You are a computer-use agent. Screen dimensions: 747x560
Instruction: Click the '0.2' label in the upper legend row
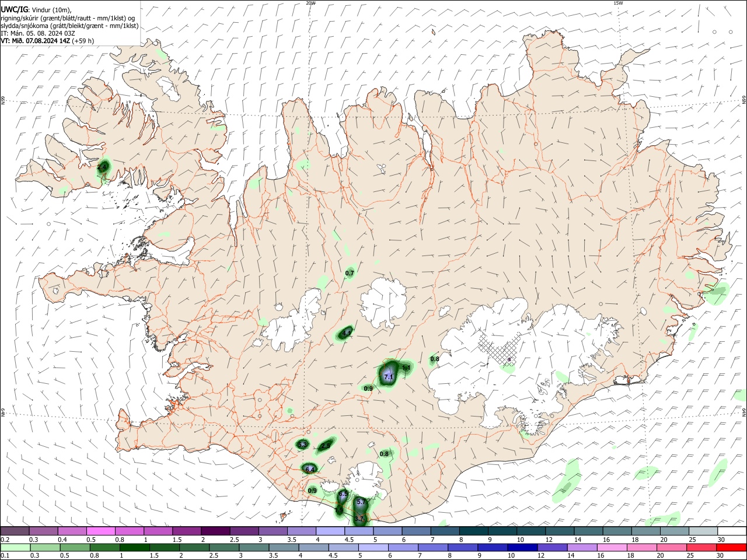(5, 540)
